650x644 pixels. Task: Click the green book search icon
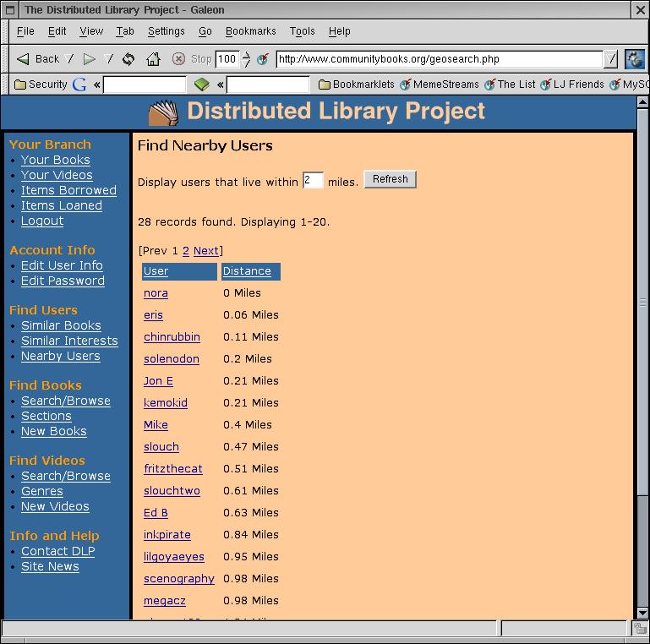[x=201, y=85]
